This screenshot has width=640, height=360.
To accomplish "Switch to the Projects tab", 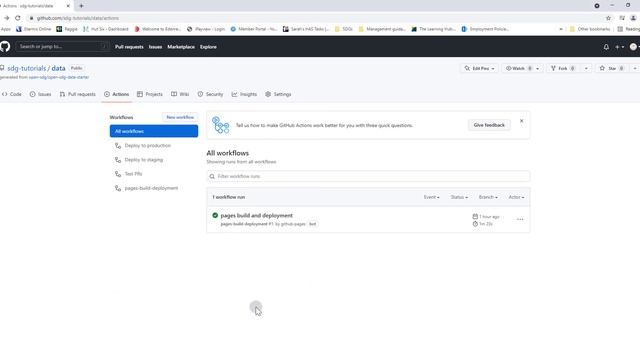I will [x=150, y=94].
